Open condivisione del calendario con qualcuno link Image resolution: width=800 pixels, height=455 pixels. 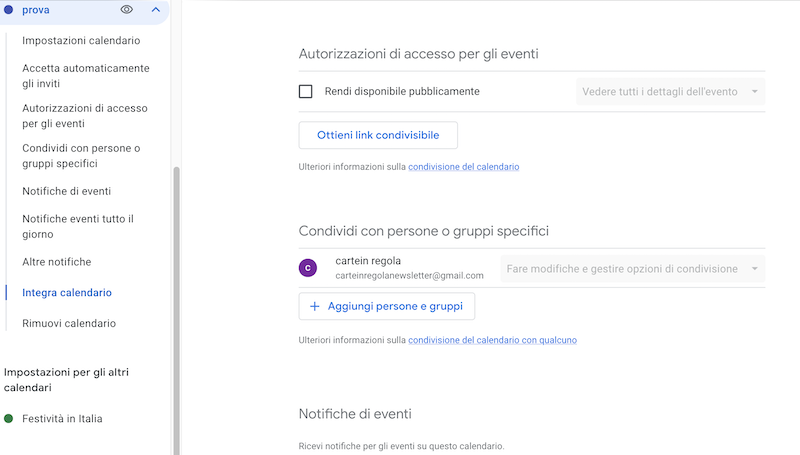(492, 340)
